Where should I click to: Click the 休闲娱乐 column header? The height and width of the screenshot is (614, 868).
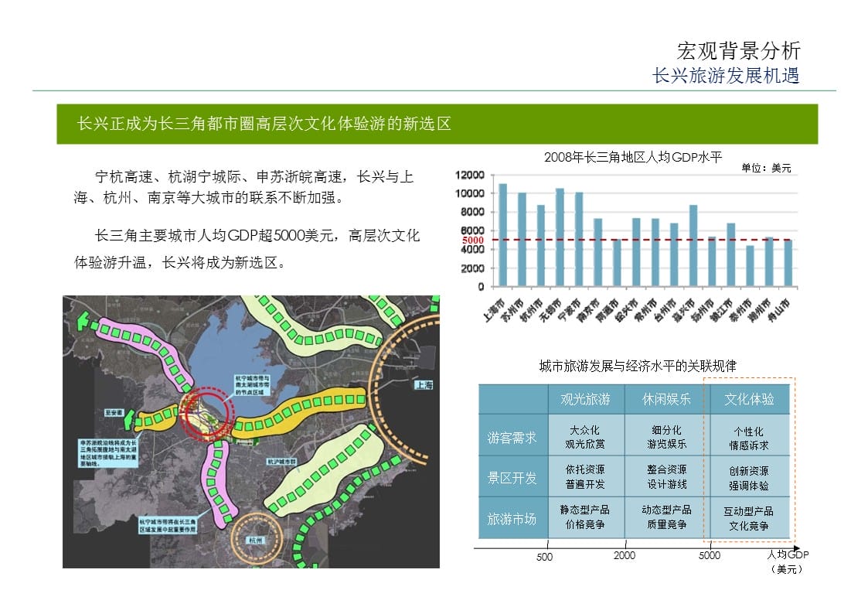[x=666, y=399]
